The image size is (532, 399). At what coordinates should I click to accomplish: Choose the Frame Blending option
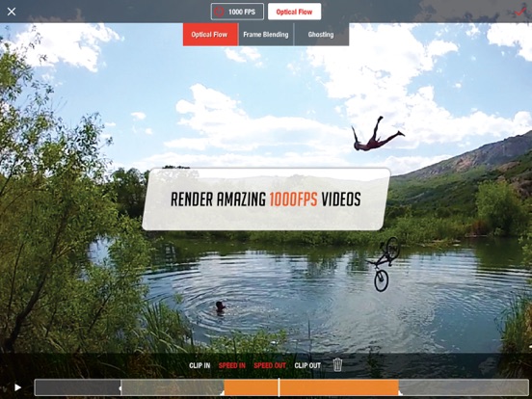pos(266,35)
